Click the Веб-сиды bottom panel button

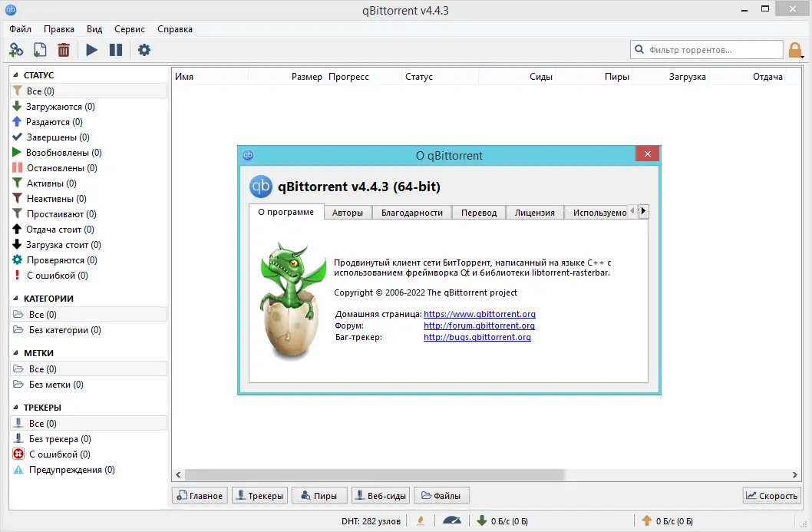tap(381, 496)
